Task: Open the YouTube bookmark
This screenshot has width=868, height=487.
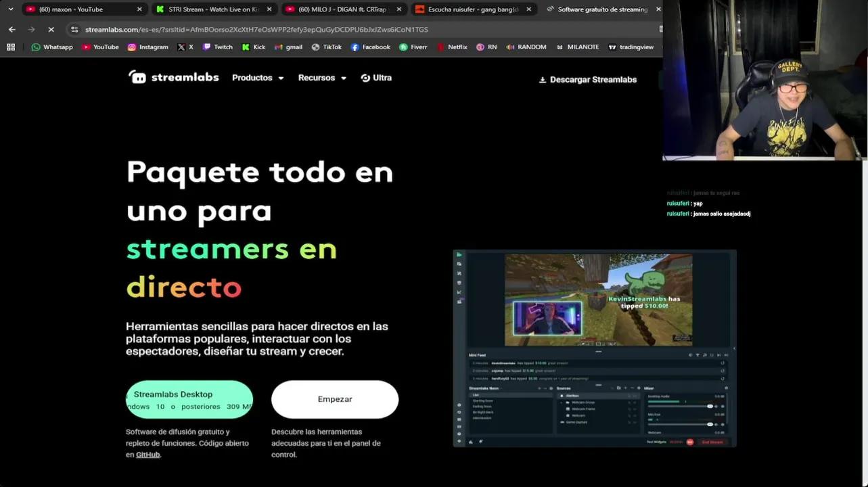Action: [100, 47]
